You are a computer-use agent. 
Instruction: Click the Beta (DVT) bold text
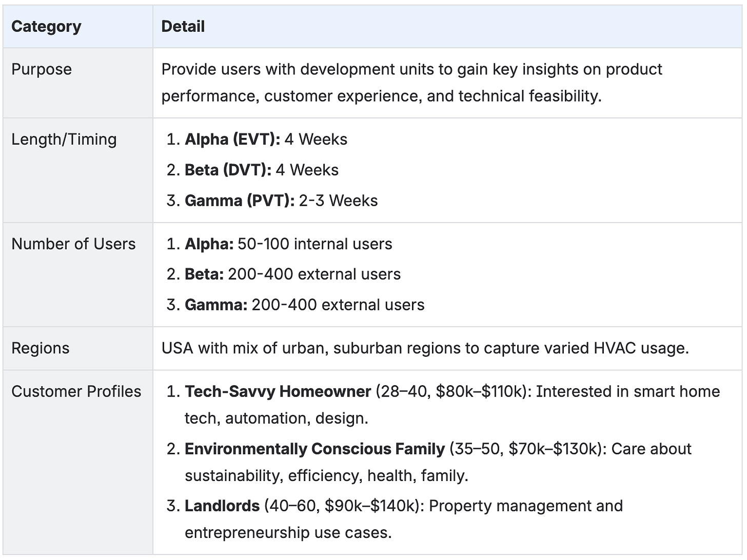pyautogui.click(x=228, y=170)
